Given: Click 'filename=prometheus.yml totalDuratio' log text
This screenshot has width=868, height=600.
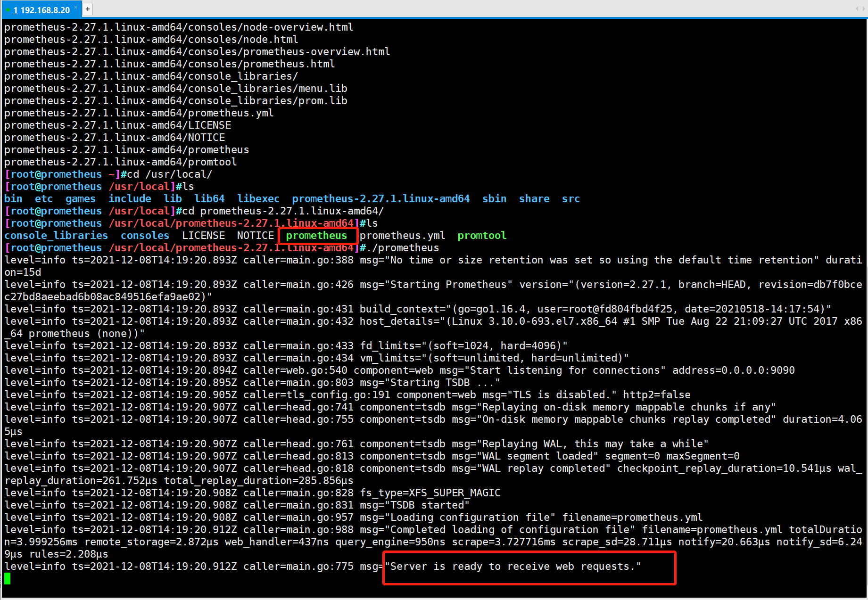Looking at the screenshot, I should (x=752, y=529).
